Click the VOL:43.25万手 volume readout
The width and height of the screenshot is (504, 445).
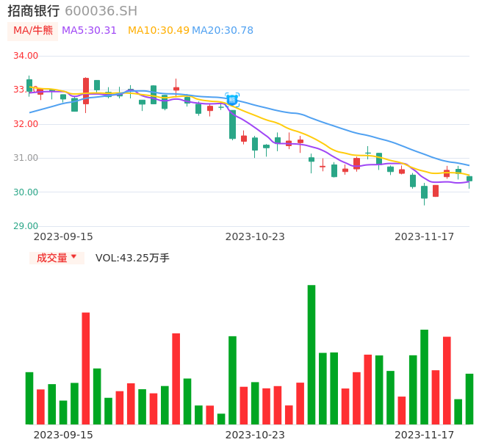point(132,258)
